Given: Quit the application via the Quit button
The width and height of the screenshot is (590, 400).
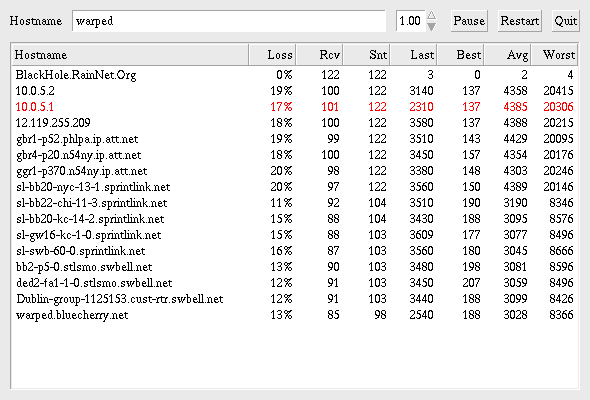Looking at the screenshot, I should click(x=566, y=21).
